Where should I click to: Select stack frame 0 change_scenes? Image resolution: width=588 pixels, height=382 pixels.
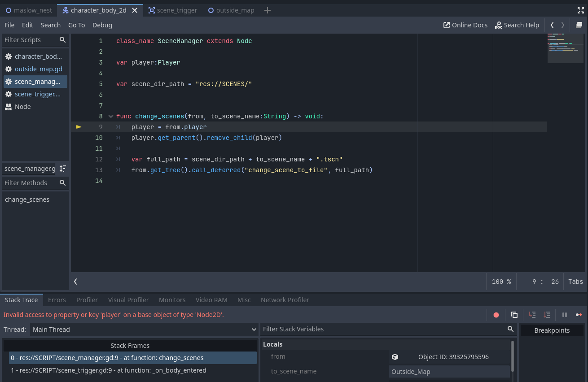(x=133, y=358)
